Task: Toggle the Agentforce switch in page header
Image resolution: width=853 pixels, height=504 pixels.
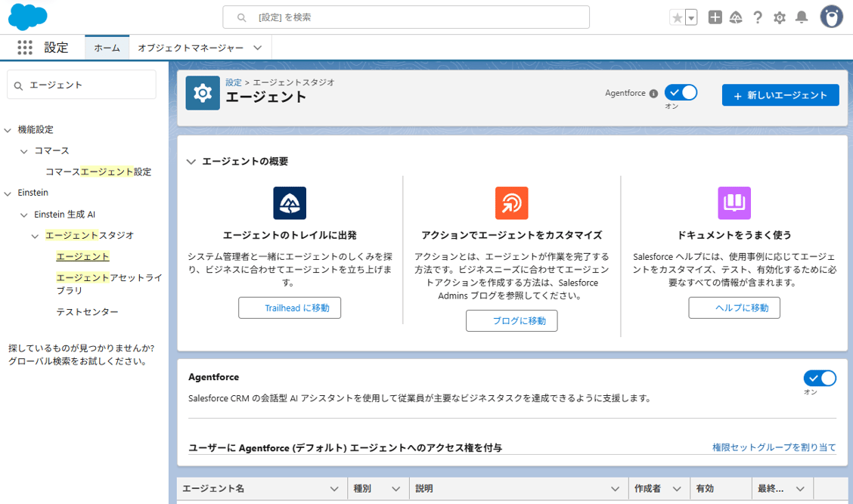Action: (681, 92)
